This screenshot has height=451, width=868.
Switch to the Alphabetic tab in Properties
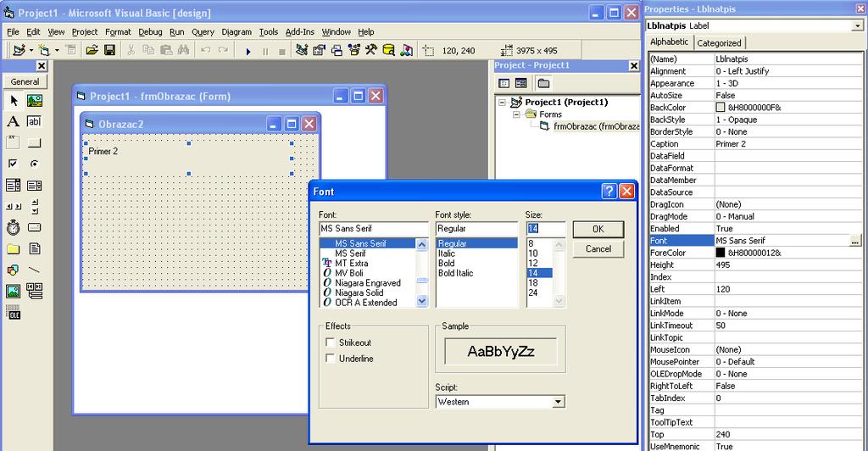pyautogui.click(x=670, y=42)
